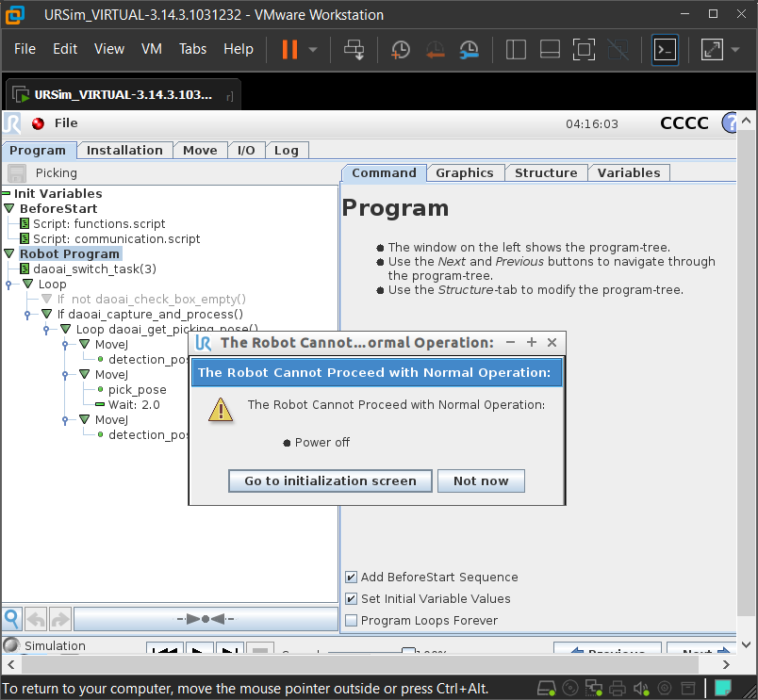Open the dropdown arrow next to pause button

(313, 49)
